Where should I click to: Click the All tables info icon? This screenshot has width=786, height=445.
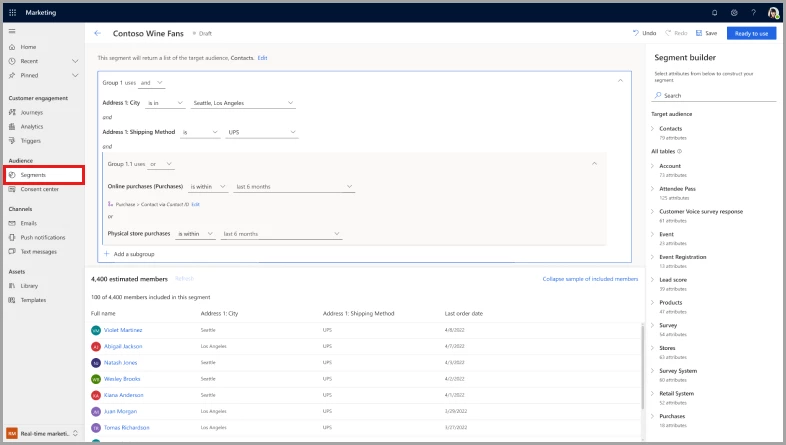click(680, 151)
